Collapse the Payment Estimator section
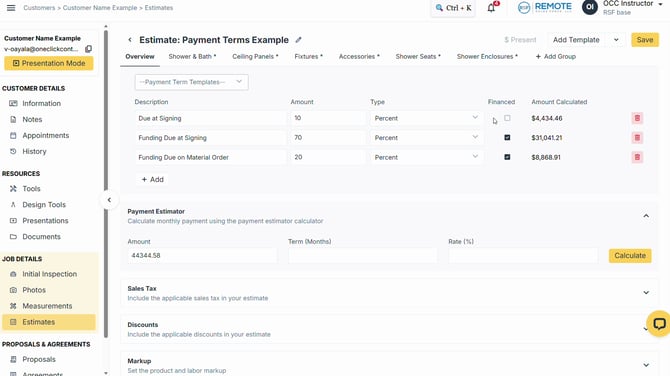Image resolution: width=670 pixels, height=376 pixels. [x=646, y=216]
